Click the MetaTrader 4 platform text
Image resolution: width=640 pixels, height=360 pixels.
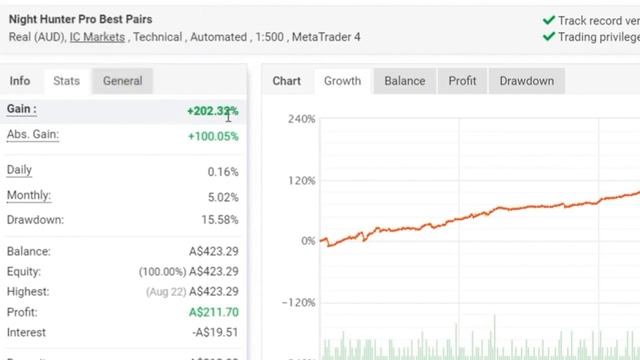pyautogui.click(x=326, y=37)
